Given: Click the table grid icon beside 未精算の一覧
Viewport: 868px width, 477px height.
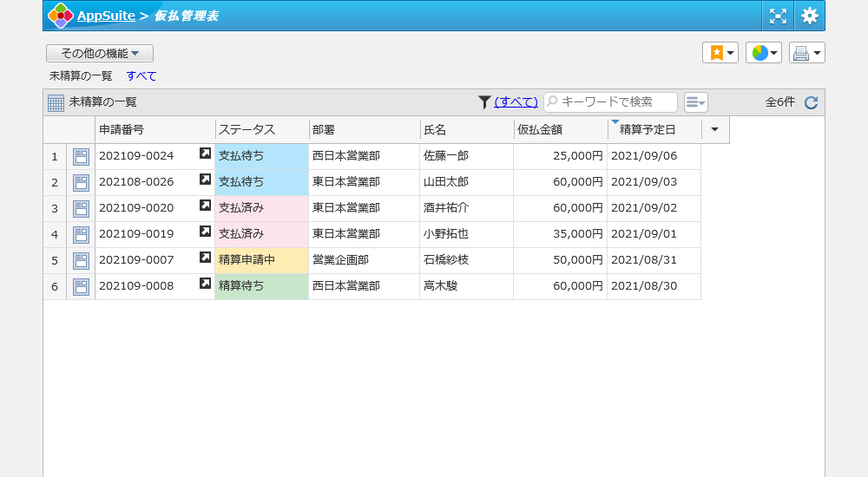Looking at the screenshot, I should pyautogui.click(x=56, y=103).
